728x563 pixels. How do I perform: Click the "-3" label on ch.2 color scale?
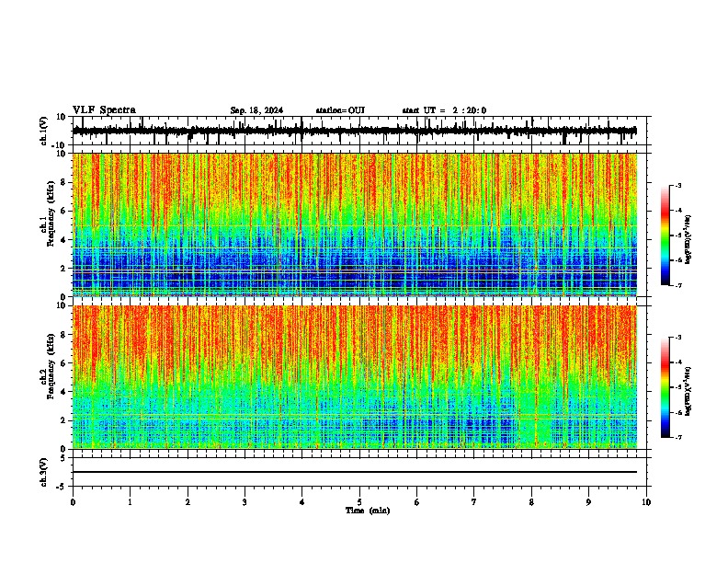pos(678,338)
